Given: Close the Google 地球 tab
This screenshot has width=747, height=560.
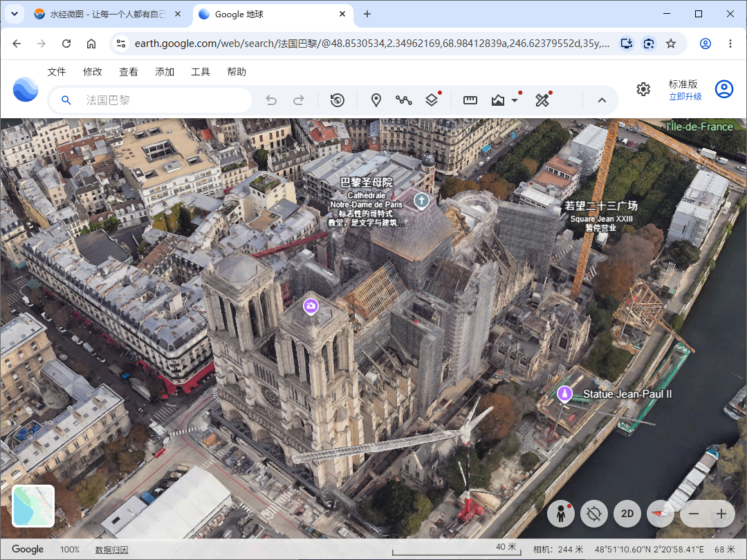Looking at the screenshot, I should pyautogui.click(x=342, y=15).
